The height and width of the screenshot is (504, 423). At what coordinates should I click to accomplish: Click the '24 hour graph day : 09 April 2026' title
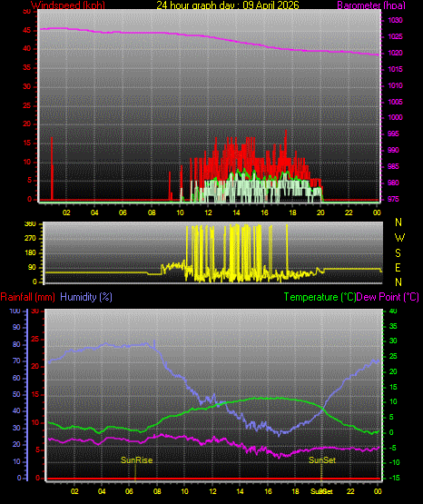point(228,5)
